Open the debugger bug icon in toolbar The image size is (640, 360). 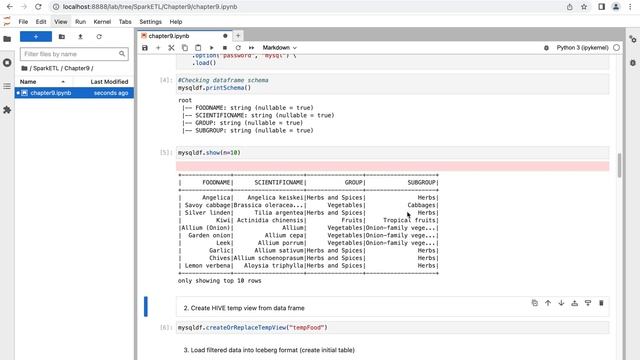click(x=546, y=48)
